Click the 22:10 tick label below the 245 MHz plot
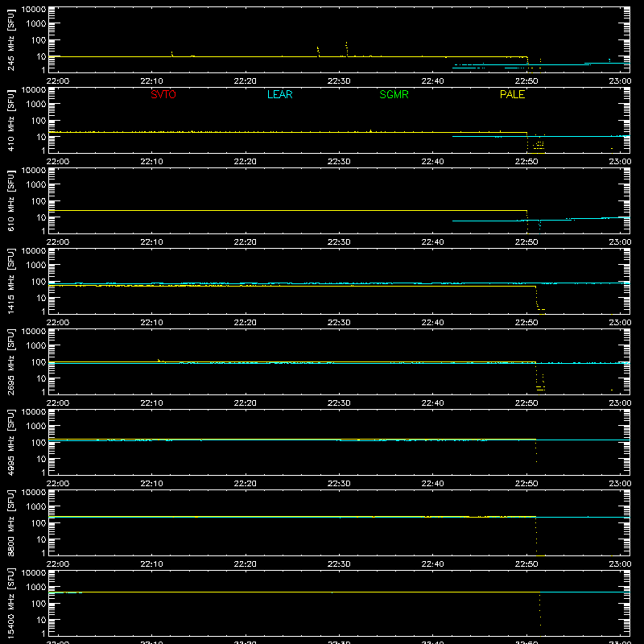 [x=151, y=81]
